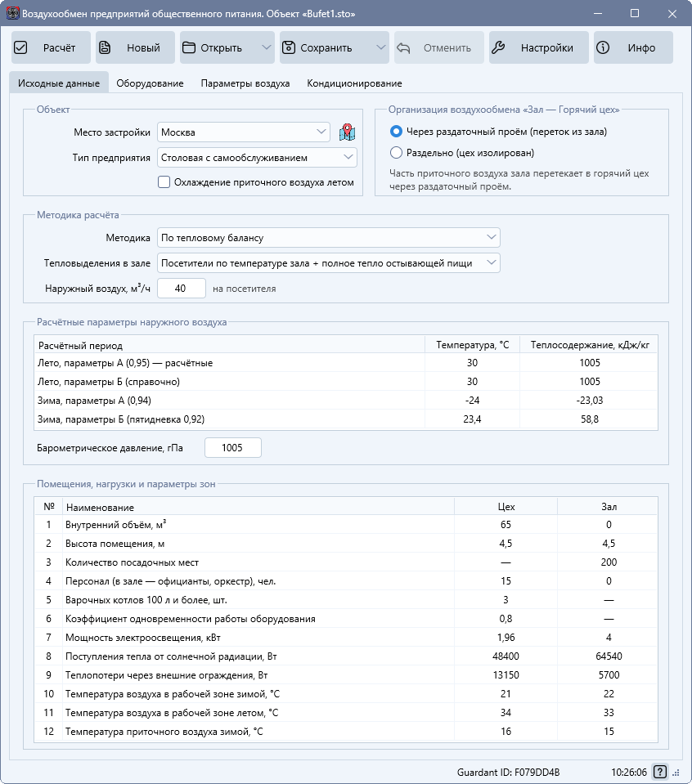
Task: Click the row «Лето, параметры Б (справочно)»
Action: (346, 382)
